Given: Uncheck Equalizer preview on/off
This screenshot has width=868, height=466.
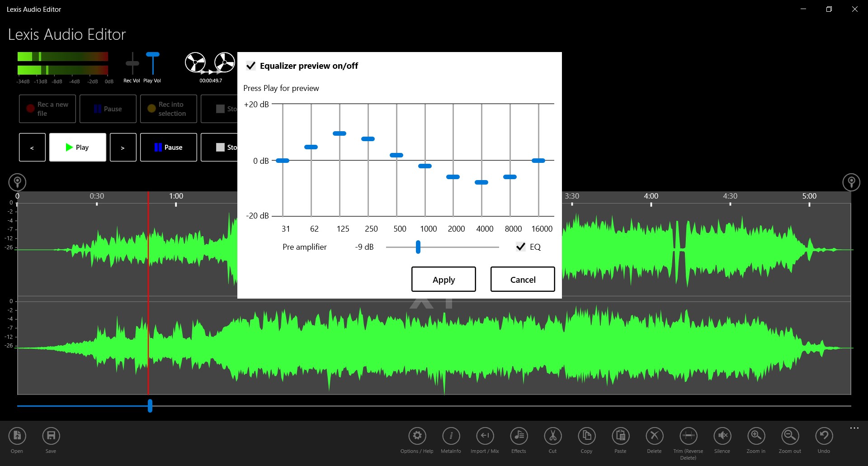Looking at the screenshot, I should tap(251, 66).
